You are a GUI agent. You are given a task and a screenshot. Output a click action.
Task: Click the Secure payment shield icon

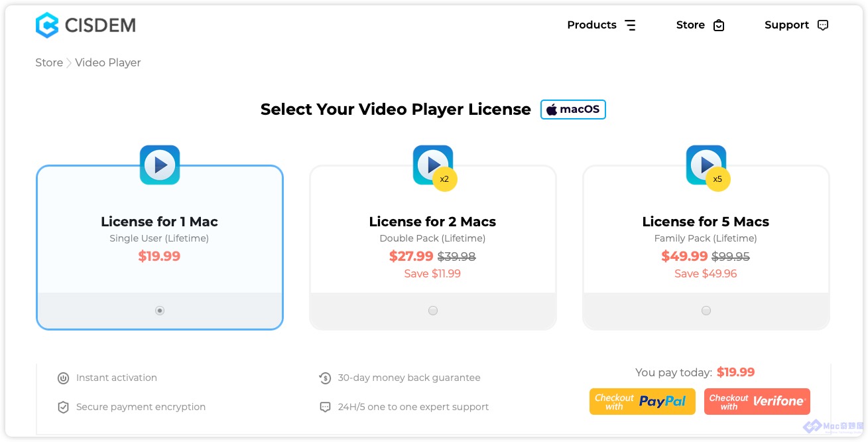(63, 407)
